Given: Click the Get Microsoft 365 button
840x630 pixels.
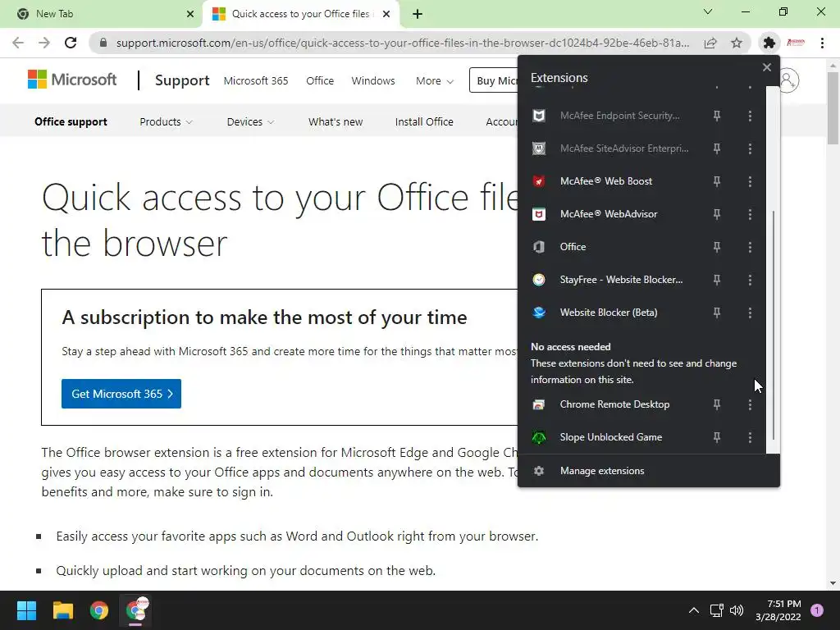Looking at the screenshot, I should (121, 394).
